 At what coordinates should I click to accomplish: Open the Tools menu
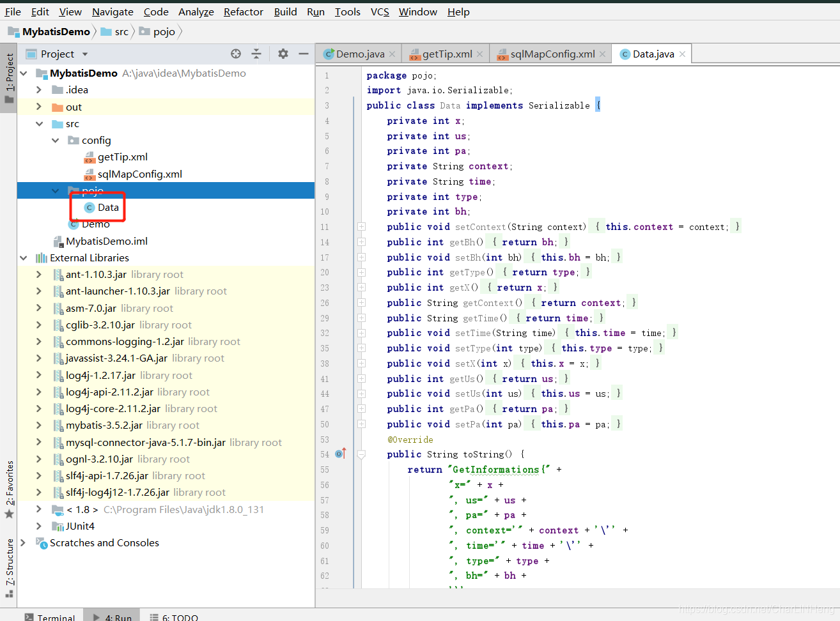pos(348,11)
